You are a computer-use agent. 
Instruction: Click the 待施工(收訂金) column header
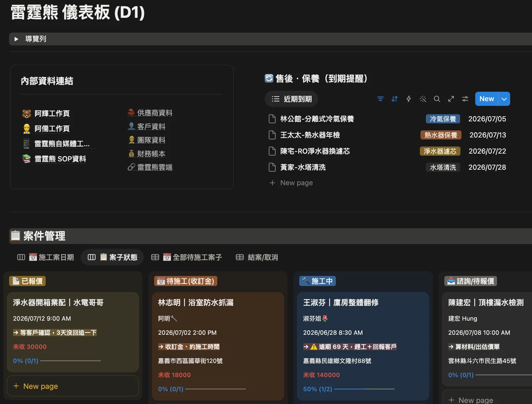(186, 281)
